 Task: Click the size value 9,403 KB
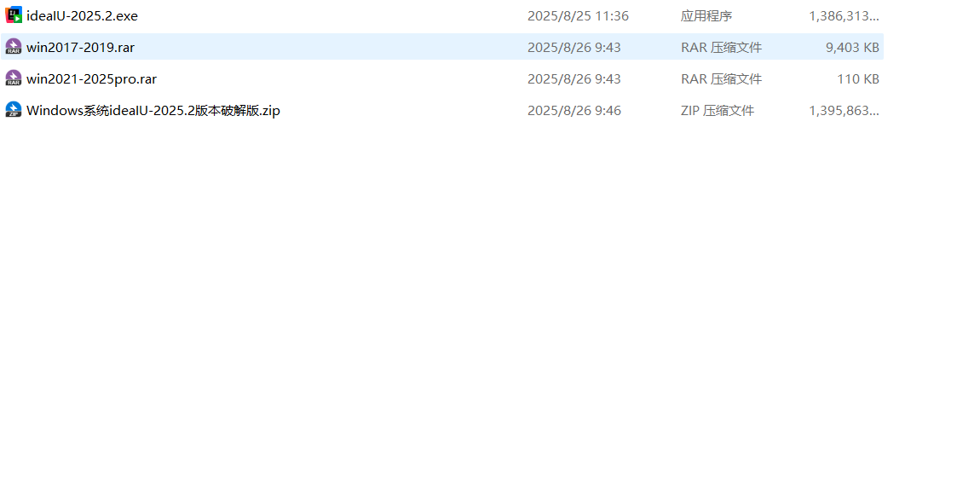tap(852, 47)
